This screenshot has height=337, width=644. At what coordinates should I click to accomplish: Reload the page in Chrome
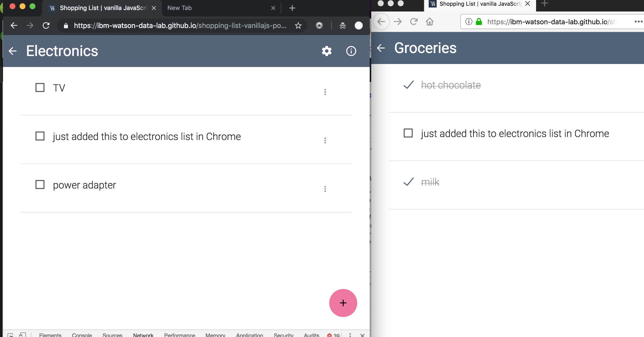click(x=46, y=25)
